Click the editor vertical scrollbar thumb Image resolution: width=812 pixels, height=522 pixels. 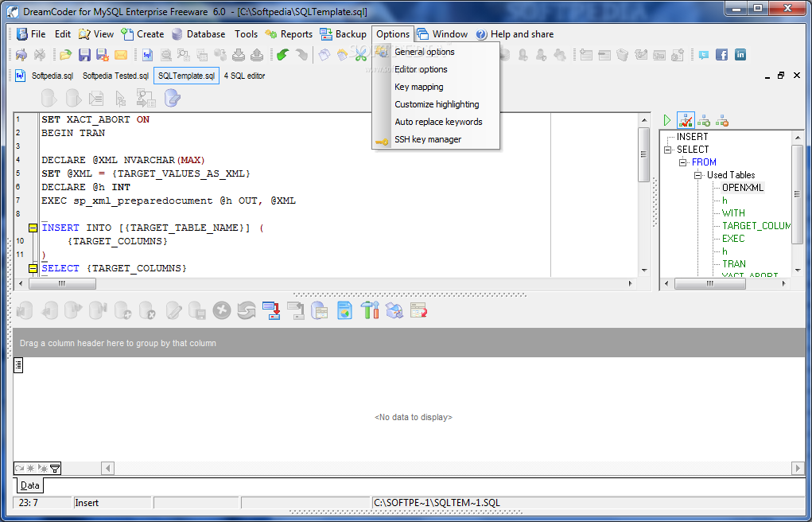643,154
